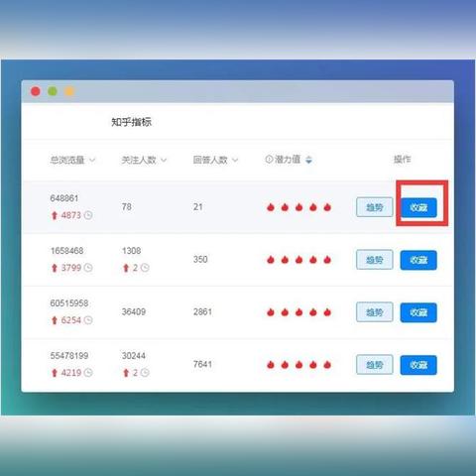Click the 关注人数 column header text
This screenshot has height=476, width=476.
coord(139,160)
